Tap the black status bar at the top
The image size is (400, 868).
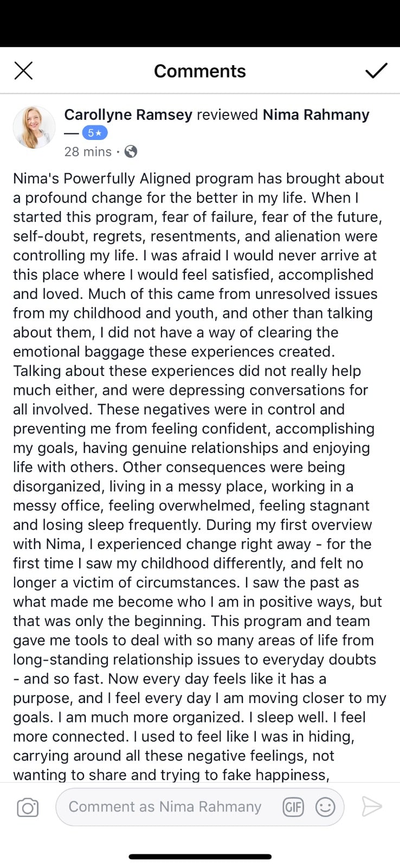coord(200,23)
